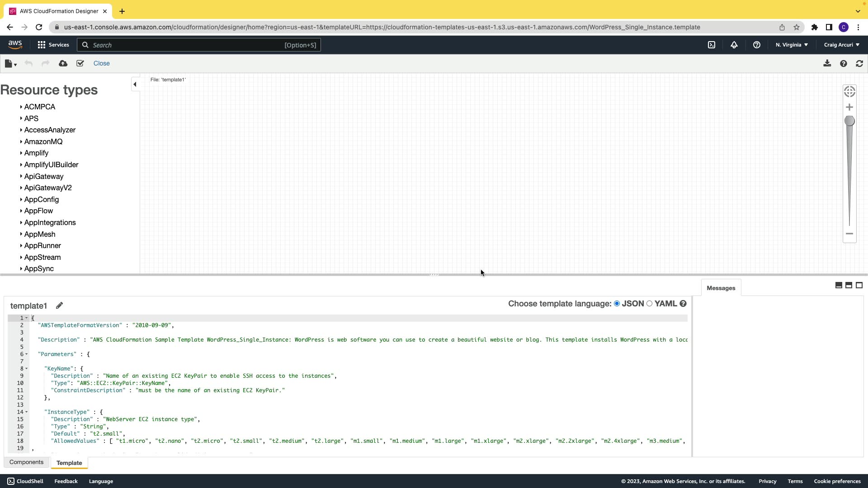The width and height of the screenshot is (868, 488).
Task: Click the Fit to window crosshair icon
Action: point(849,92)
